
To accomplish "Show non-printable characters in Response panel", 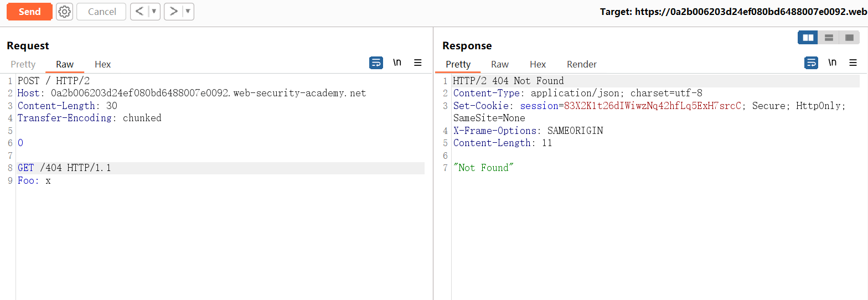I will click(x=832, y=63).
